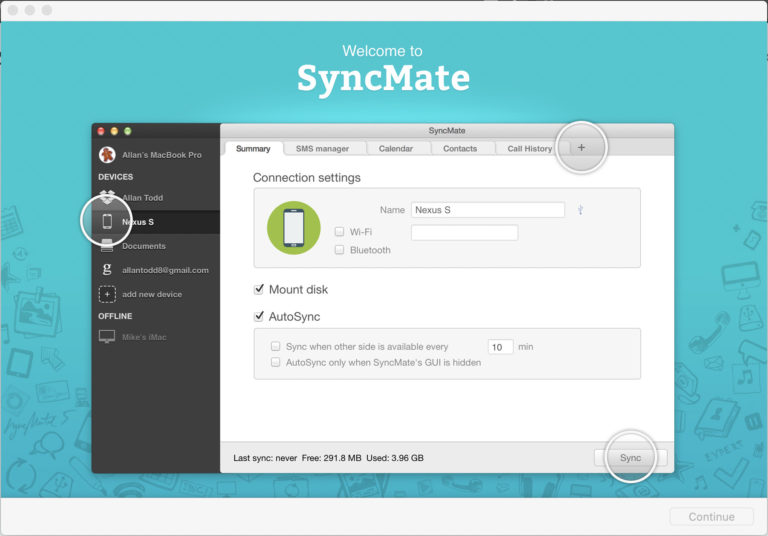Click the Continue button
This screenshot has height=536, width=768.
712,517
